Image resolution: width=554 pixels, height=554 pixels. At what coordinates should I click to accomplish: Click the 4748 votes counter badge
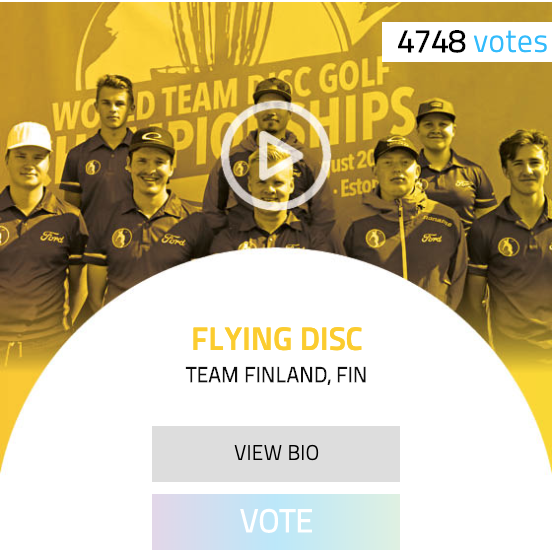(x=467, y=42)
